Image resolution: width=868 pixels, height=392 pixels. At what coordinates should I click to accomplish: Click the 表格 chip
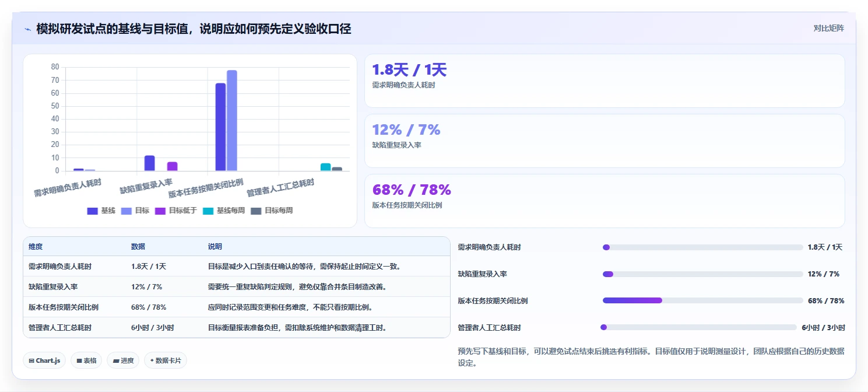tap(86, 360)
